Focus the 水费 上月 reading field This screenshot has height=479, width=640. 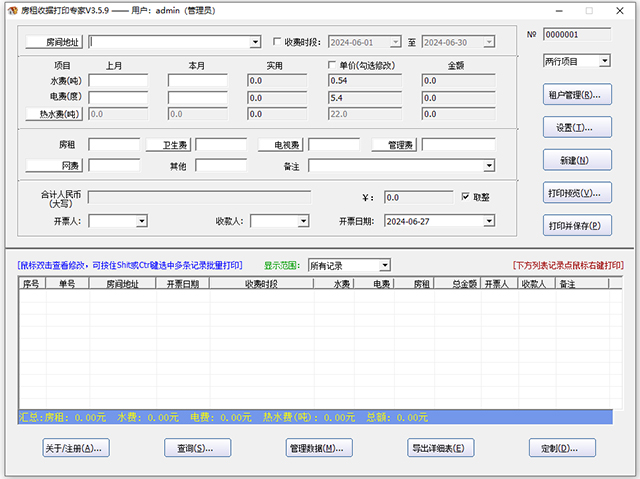tap(118, 80)
